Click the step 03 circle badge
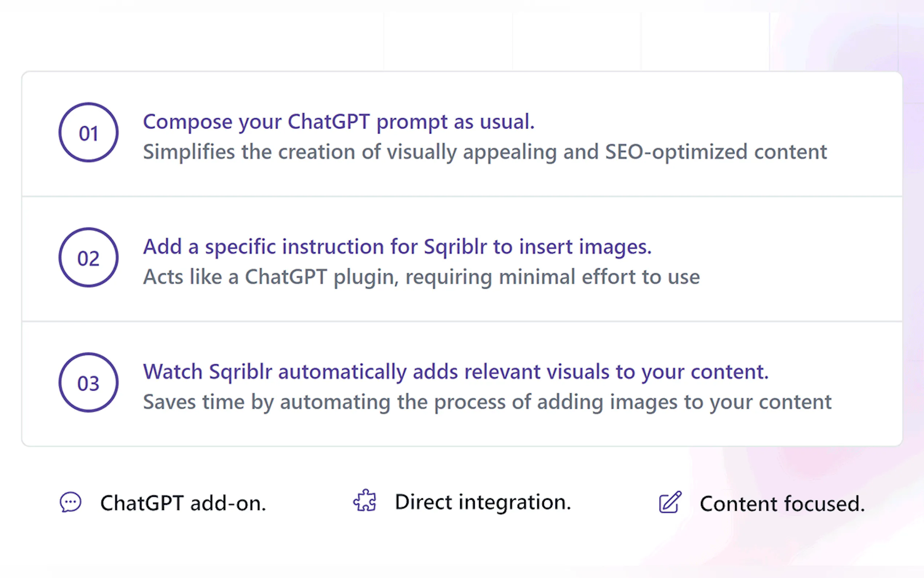Image resolution: width=924 pixels, height=578 pixels. 88,383
